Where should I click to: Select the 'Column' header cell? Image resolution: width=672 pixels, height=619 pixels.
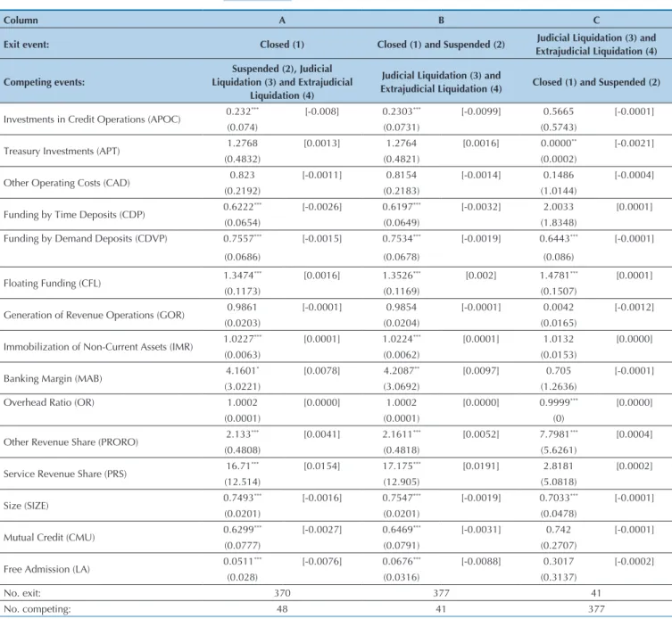point(21,21)
